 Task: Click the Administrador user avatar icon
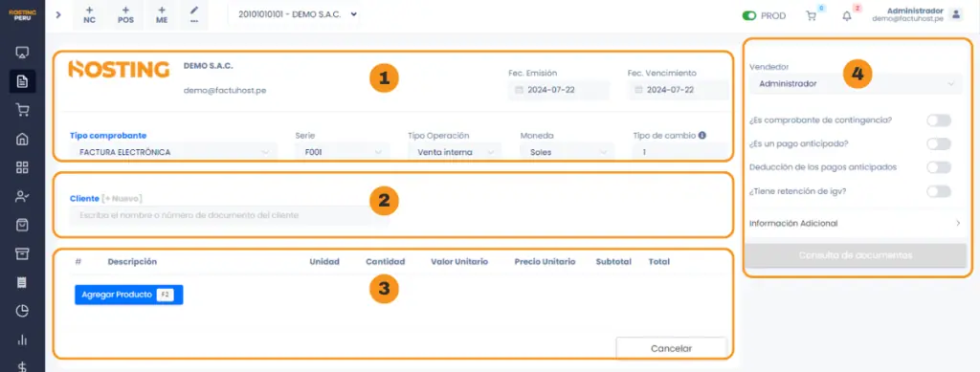pyautogui.click(x=956, y=14)
